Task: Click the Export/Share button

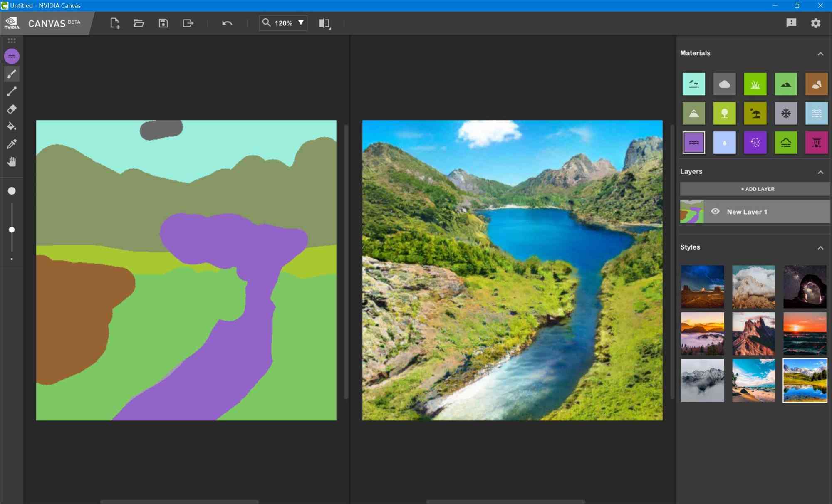Action: click(188, 22)
